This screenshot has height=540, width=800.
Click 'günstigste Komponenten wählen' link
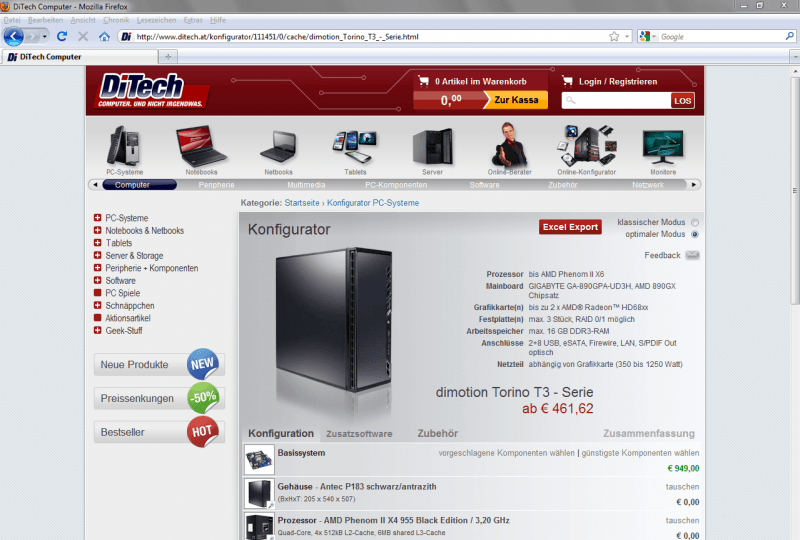(640, 453)
